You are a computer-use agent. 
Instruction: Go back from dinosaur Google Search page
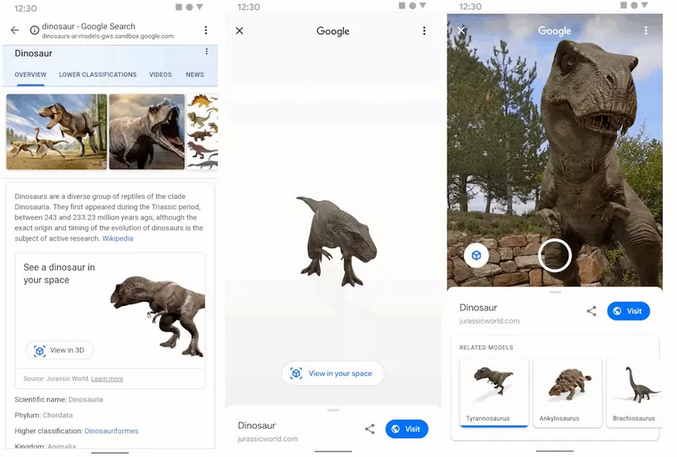15,30
